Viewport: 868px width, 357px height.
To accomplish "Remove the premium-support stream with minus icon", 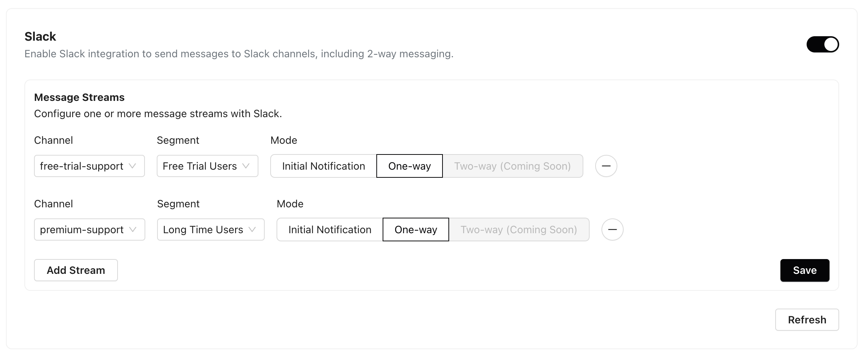I will (613, 229).
